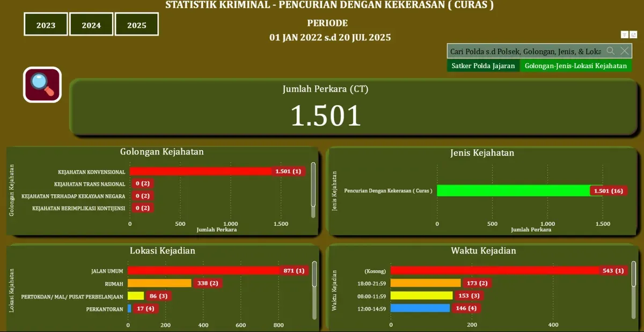Select the yellow 08:00-11:59 bar
The height and width of the screenshot is (332, 644).
coord(422,296)
